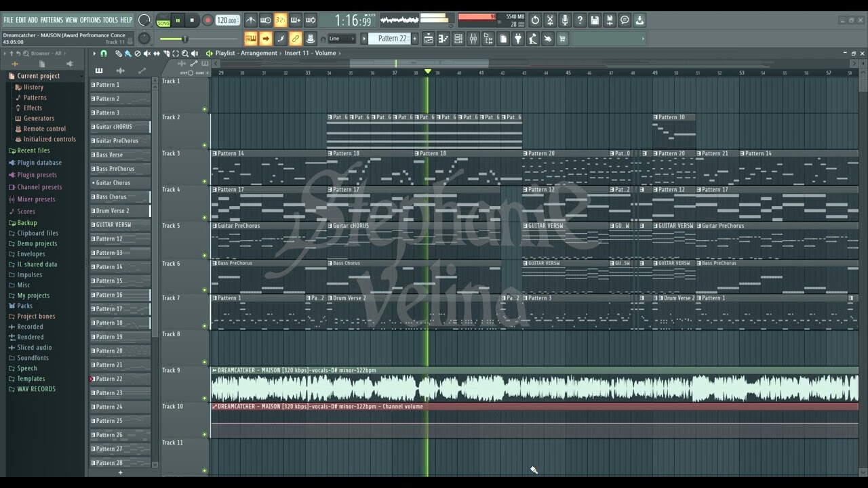The image size is (868, 488).
Task: Select the pencil draw tool in playlist
Action: (118, 54)
